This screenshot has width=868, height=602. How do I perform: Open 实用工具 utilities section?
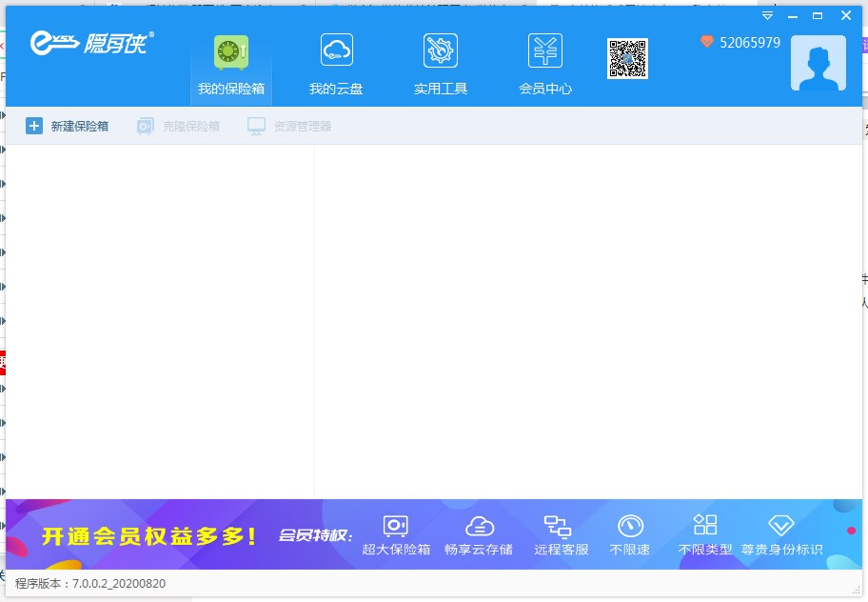(441, 67)
